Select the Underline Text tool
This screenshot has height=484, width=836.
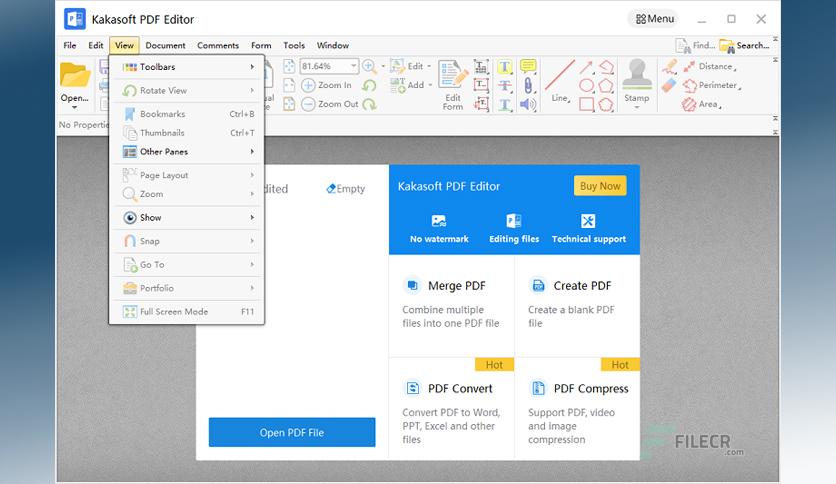point(504,104)
